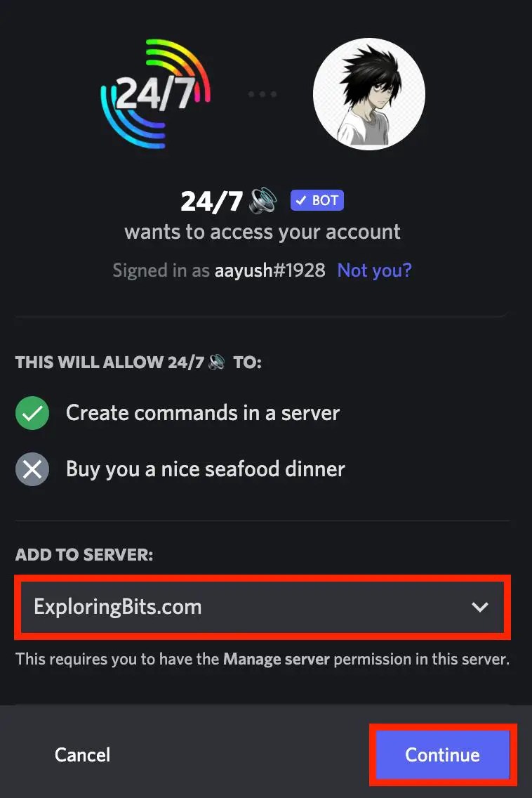Click the 24/7 bot name heading
The width and height of the screenshot is (532, 798).
(211, 201)
